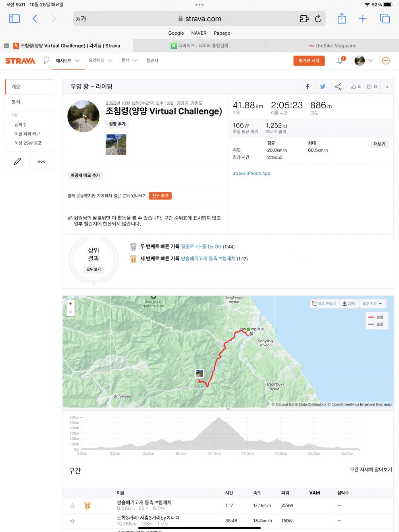Click the 평가판 시작 button
The height and width of the screenshot is (532, 399).
(x=309, y=60)
